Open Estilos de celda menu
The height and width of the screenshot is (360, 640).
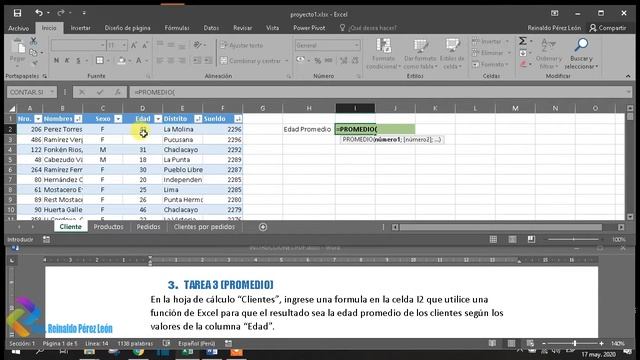452,53
